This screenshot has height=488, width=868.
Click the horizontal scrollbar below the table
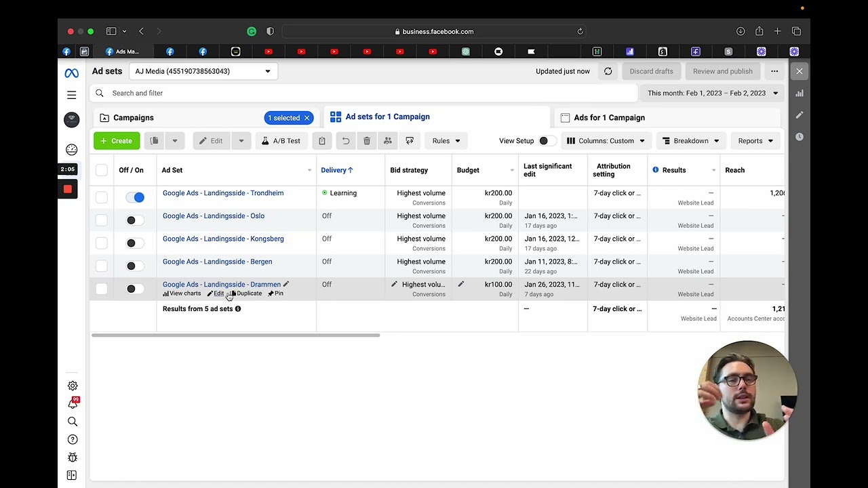click(x=235, y=335)
